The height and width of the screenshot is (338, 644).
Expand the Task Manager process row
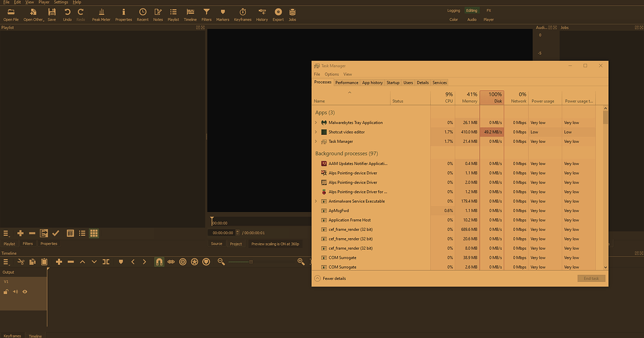point(316,142)
